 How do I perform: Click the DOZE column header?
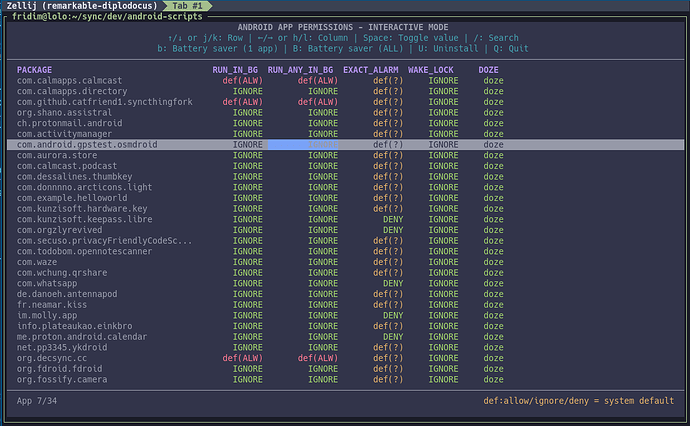(x=489, y=69)
